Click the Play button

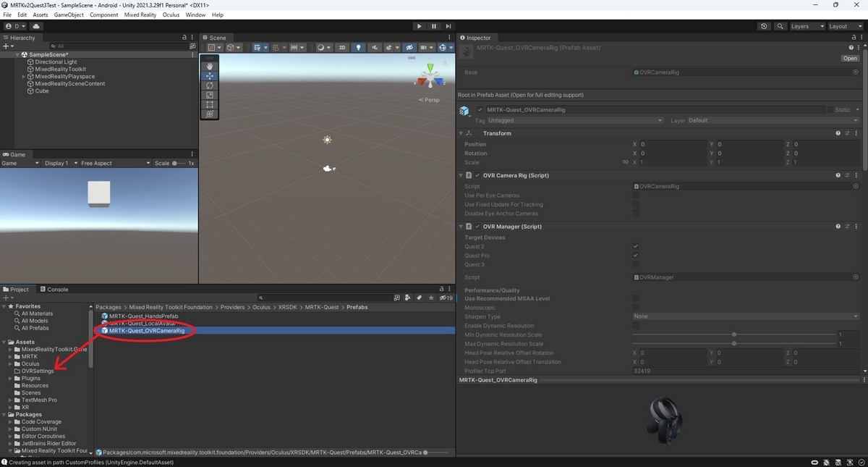click(x=419, y=26)
